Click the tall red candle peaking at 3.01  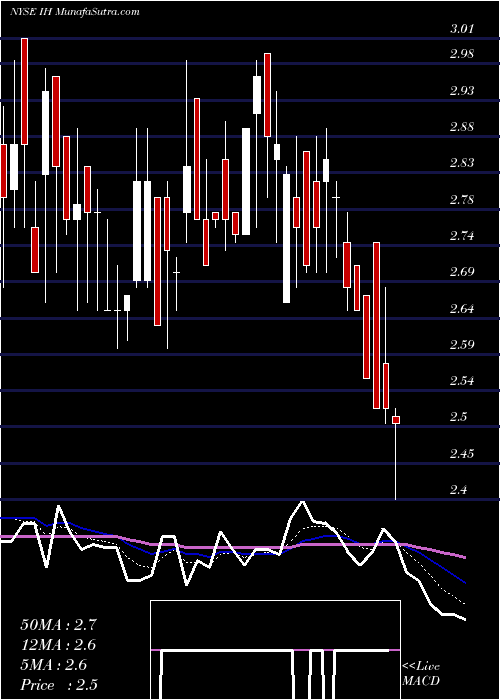click(x=25, y=92)
